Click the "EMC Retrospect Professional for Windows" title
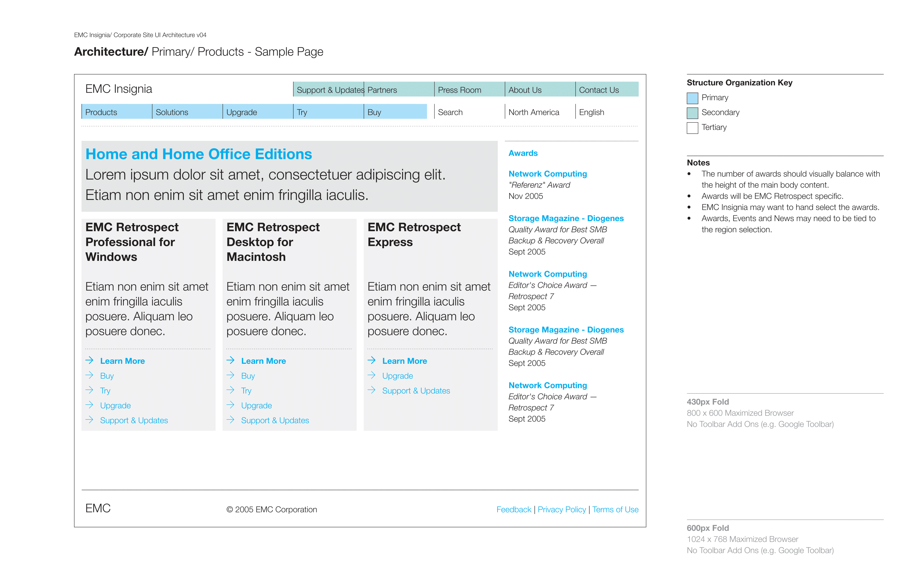909x588 pixels. [132, 242]
